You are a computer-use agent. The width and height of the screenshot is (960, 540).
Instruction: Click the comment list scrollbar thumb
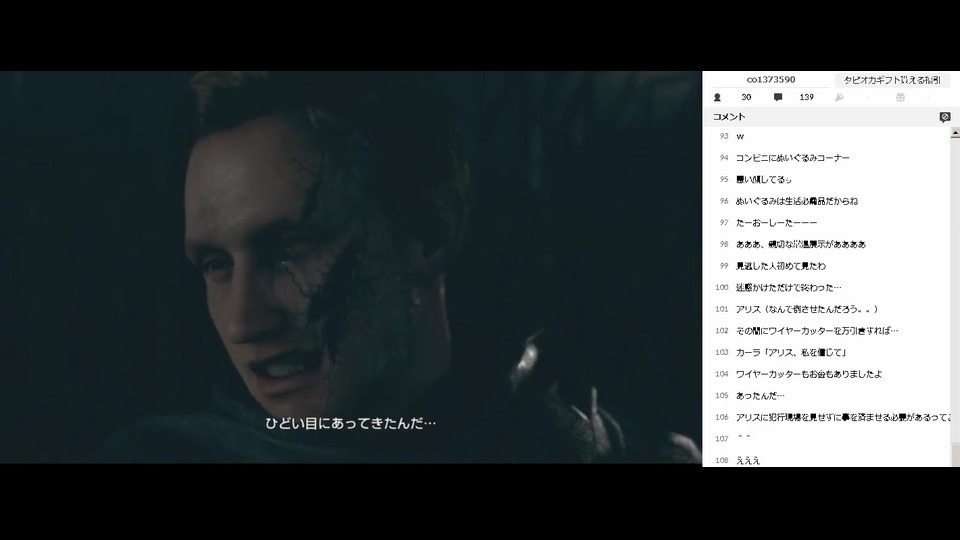coord(955,455)
